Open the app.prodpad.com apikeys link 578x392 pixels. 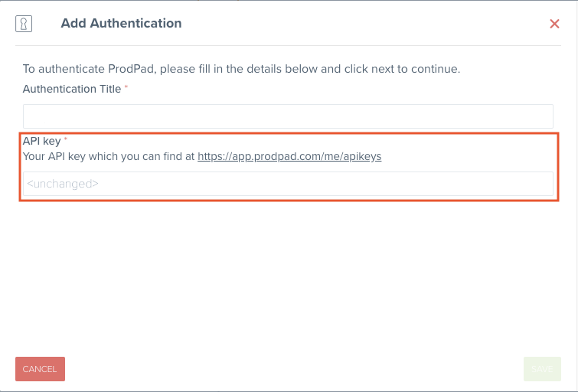pyautogui.click(x=289, y=156)
